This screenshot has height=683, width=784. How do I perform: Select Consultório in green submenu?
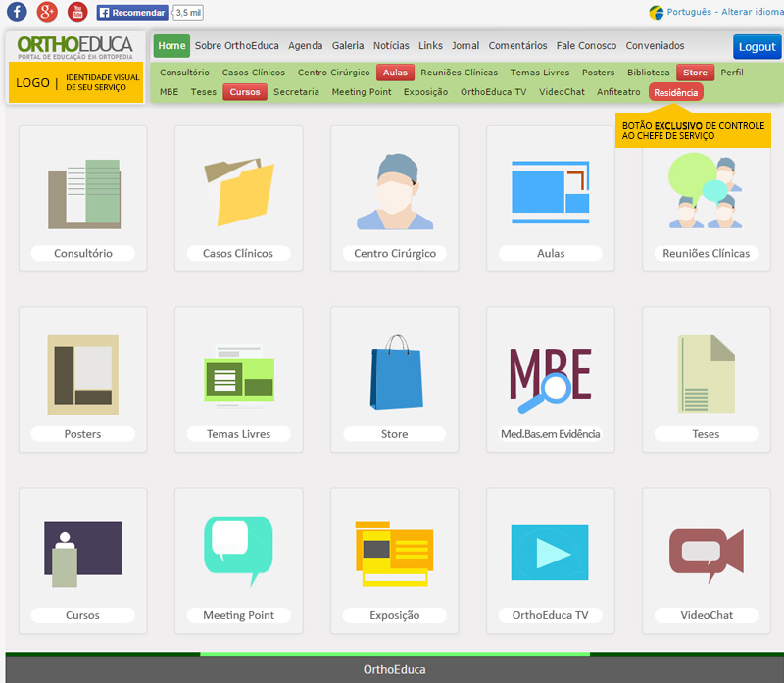184,73
